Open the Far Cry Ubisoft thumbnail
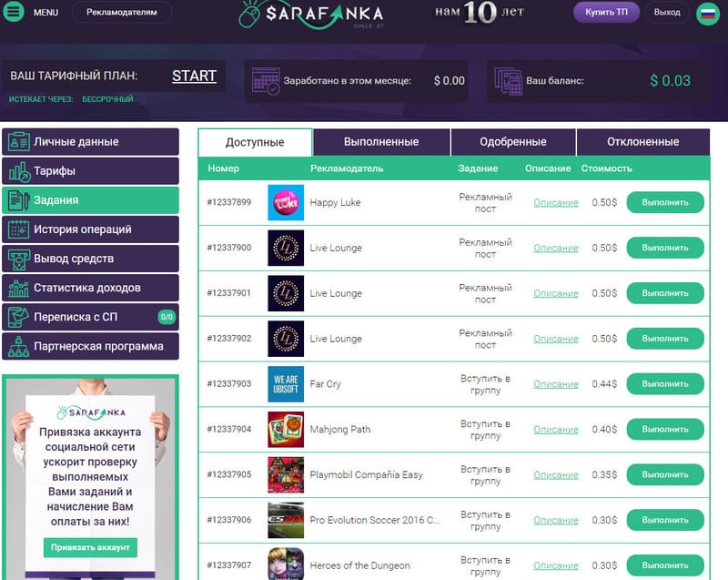The height and width of the screenshot is (580, 728). (x=286, y=384)
